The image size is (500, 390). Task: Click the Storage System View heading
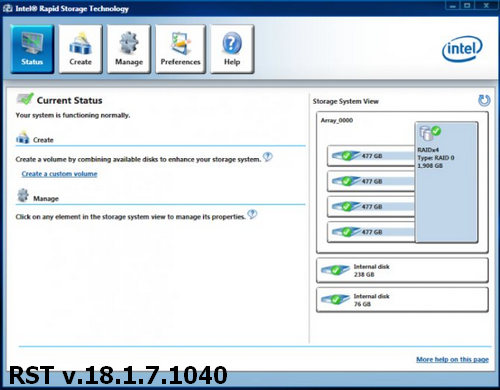tap(346, 101)
